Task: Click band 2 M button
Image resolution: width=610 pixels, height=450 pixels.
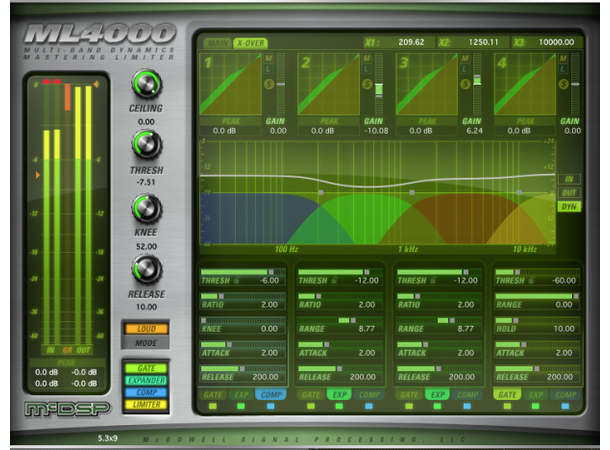Action: pos(366,58)
